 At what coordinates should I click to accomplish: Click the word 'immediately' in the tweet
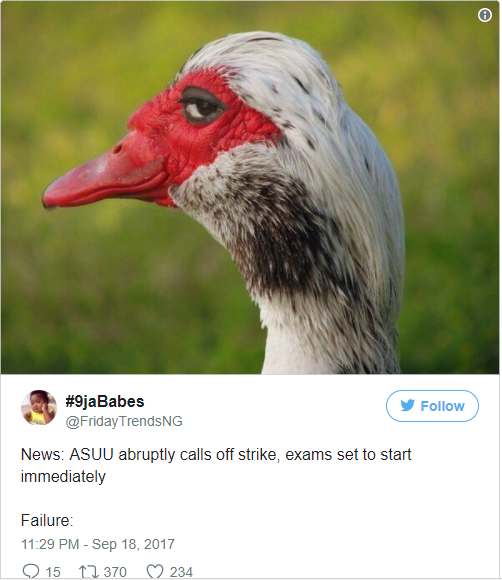tap(63, 477)
